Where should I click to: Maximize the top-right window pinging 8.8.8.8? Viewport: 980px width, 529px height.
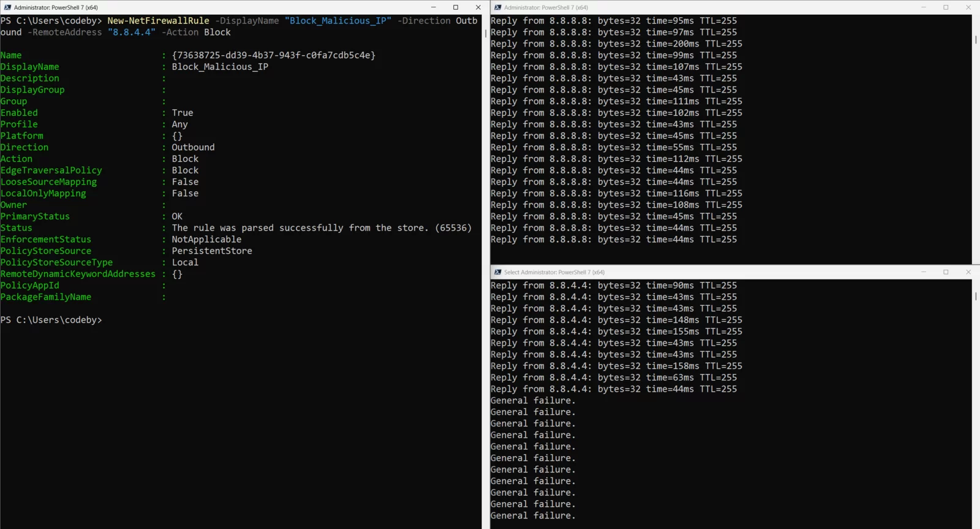point(946,7)
